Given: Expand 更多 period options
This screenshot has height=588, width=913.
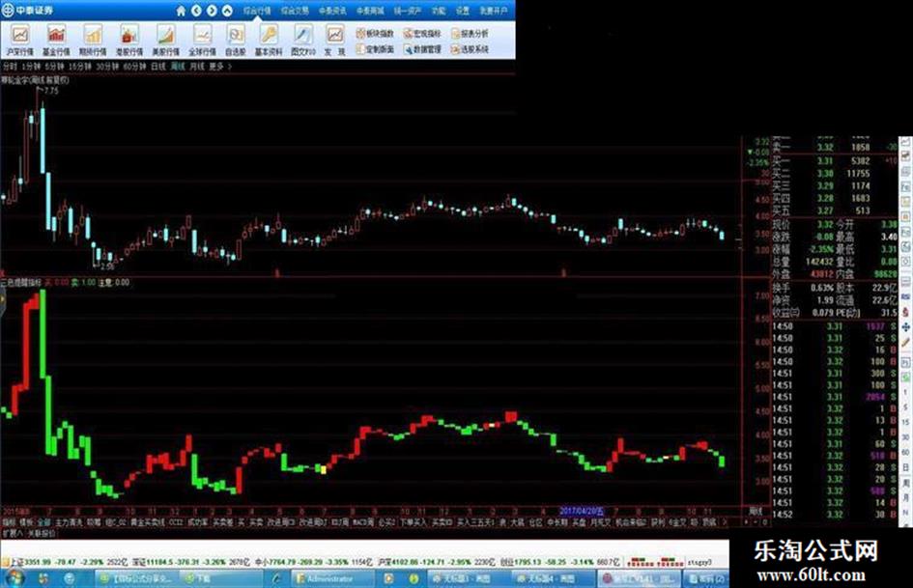Looking at the screenshot, I should [x=219, y=67].
